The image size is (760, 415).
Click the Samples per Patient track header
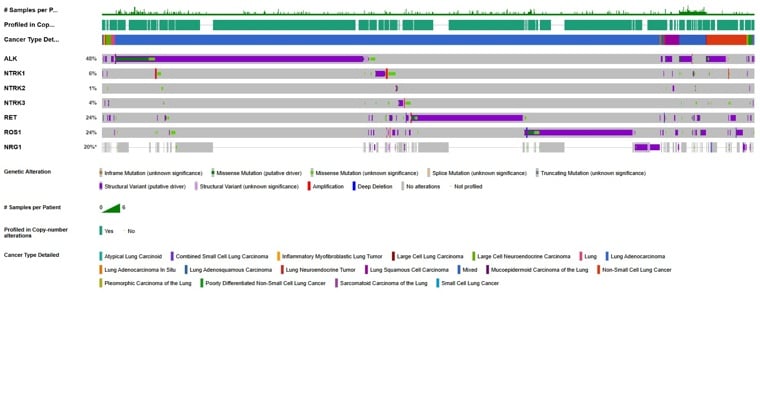(30, 9)
